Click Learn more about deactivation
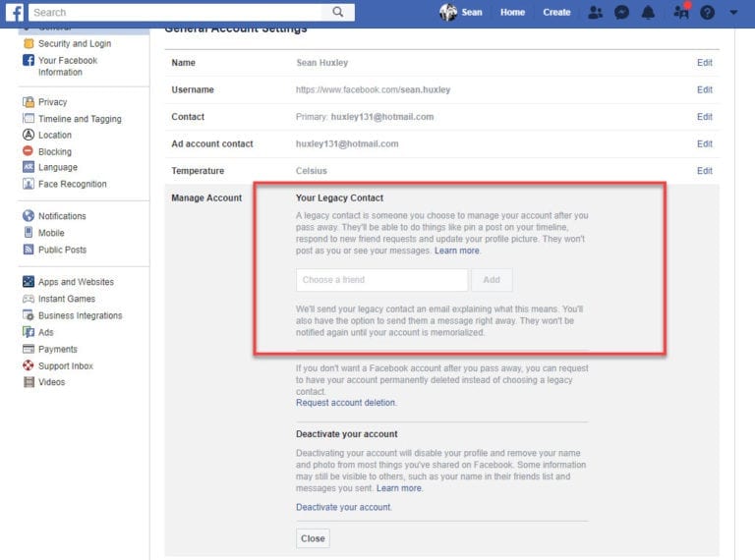Screen dimensions: 755x560 (x=399, y=488)
